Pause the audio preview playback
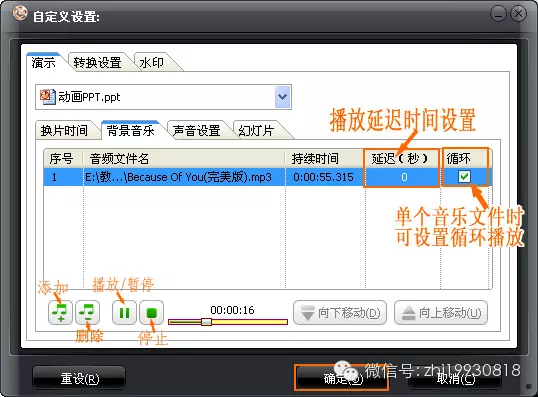538x397 pixels. [x=124, y=313]
